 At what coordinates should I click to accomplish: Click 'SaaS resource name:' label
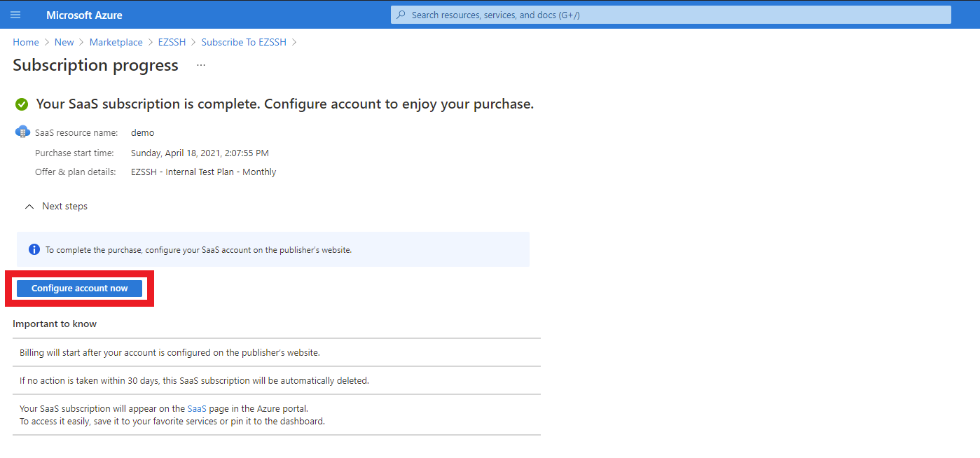pos(76,132)
